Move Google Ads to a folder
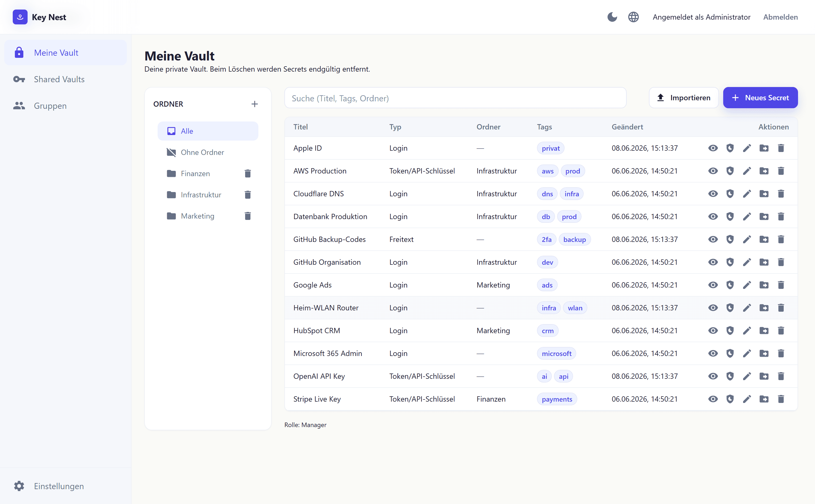 [764, 285]
